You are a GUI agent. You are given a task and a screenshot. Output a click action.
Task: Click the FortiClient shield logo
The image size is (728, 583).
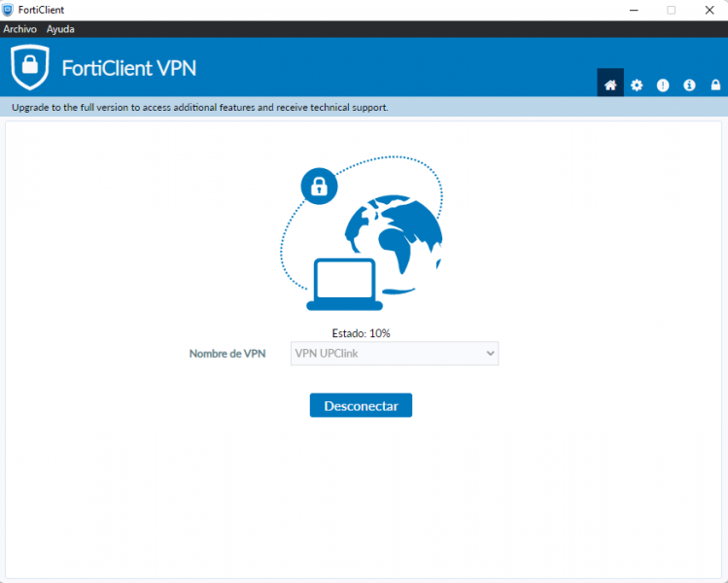point(30,67)
